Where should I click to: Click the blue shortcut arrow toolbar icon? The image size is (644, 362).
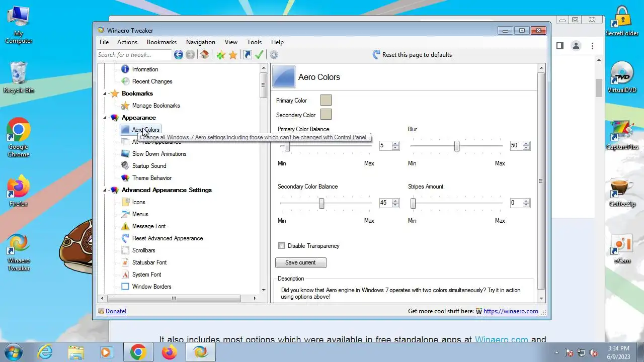point(247,55)
